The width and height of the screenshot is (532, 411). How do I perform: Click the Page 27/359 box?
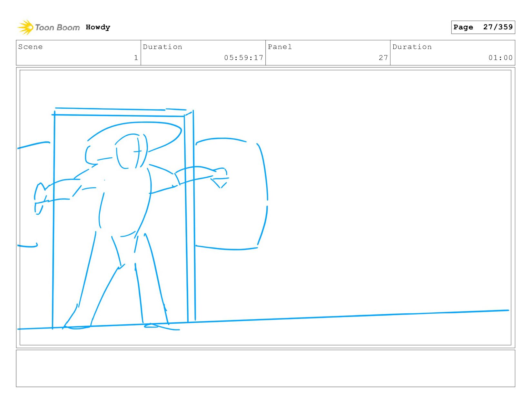click(483, 27)
